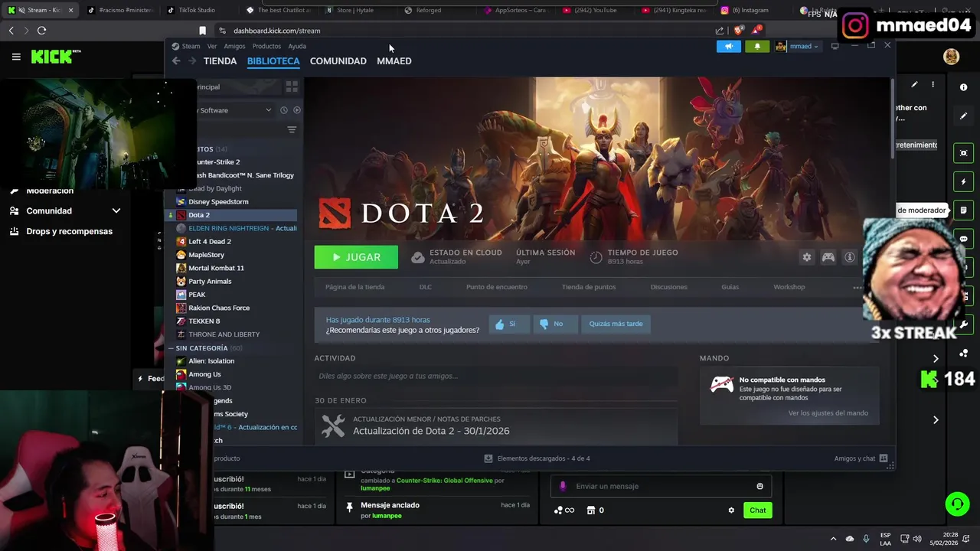Click Steam announcements megaphone button
Viewport: 980px width, 551px height.
[729, 46]
